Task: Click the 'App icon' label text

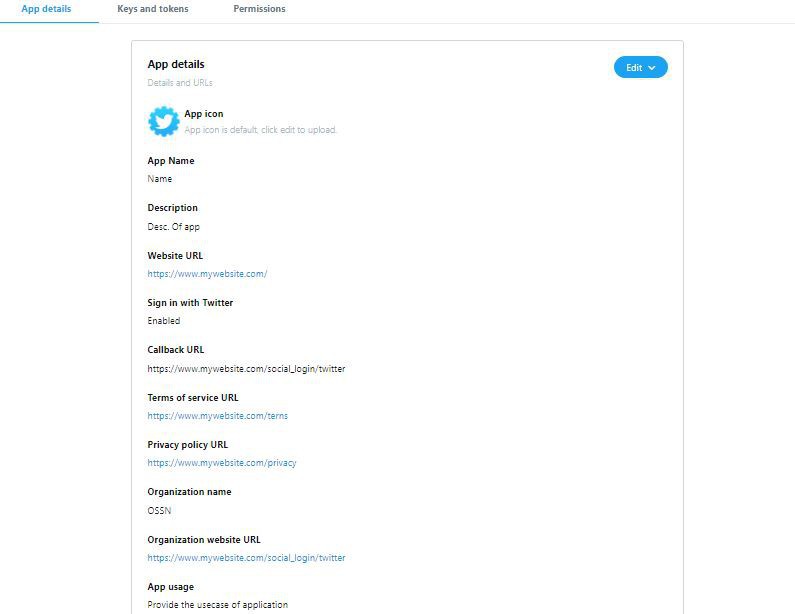Action: tap(204, 114)
